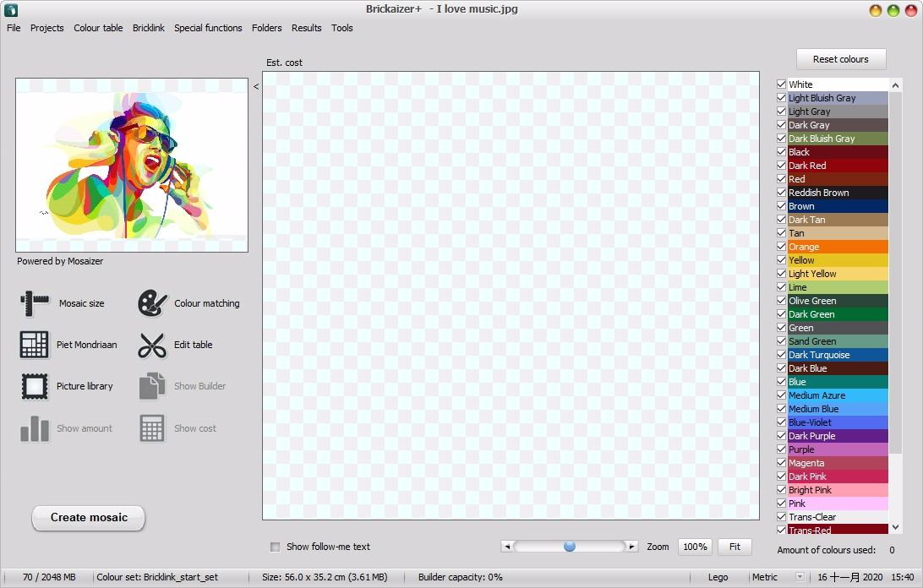923x588 pixels.
Task: Click the Lego brand status bar entry
Action: [718, 577]
